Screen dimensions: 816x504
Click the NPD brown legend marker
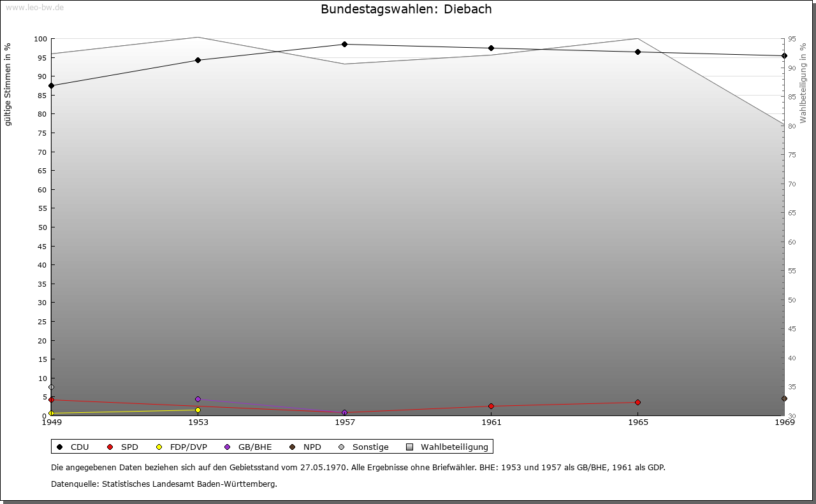coord(293,447)
